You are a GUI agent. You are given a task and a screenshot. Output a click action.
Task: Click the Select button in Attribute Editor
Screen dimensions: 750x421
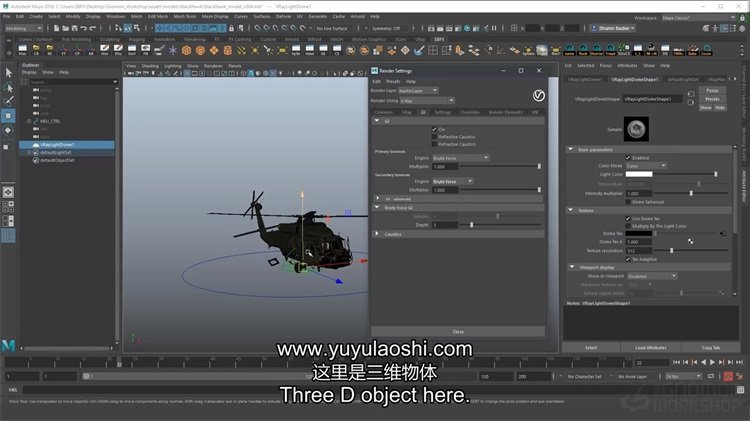tap(591, 348)
